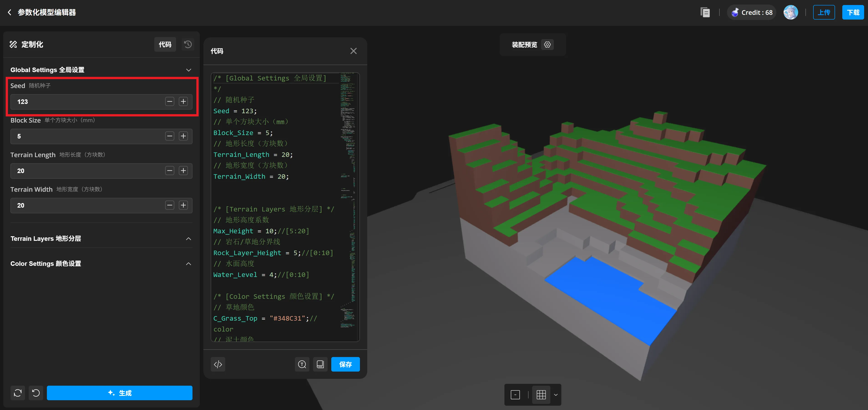The image size is (868, 410).
Task: Open the documentation book icon
Action: (320, 364)
